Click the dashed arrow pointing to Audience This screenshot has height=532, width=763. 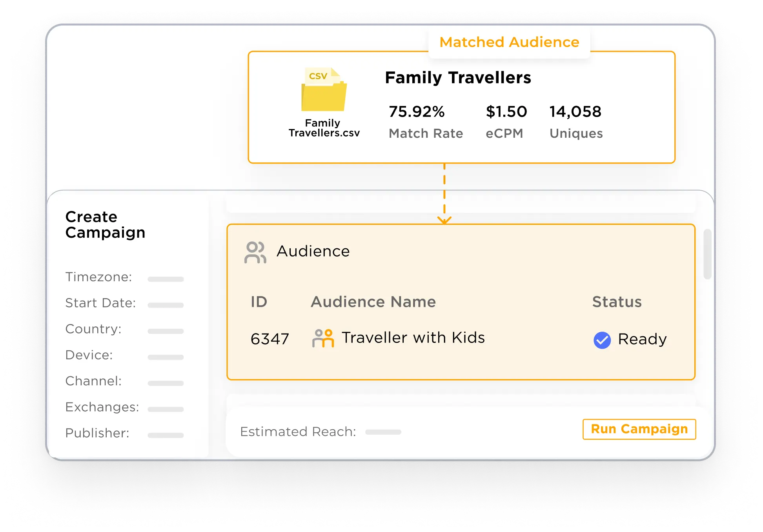click(x=444, y=194)
